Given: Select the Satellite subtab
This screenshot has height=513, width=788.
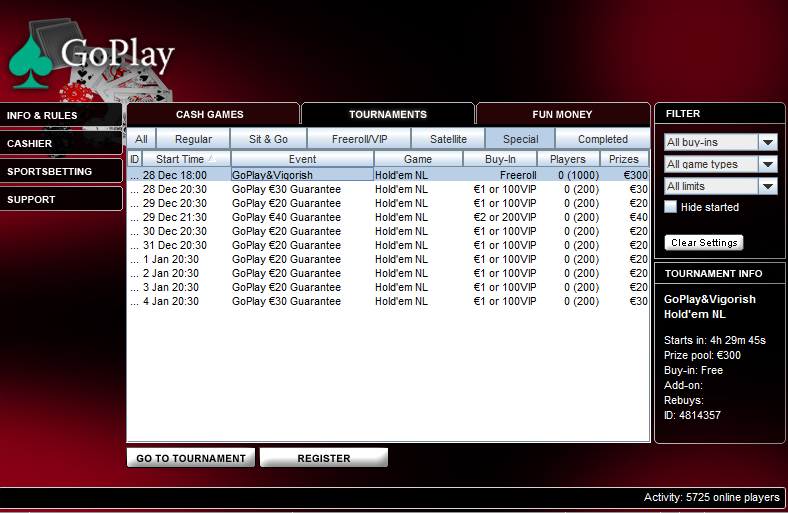Looking at the screenshot, I should coord(448,139).
